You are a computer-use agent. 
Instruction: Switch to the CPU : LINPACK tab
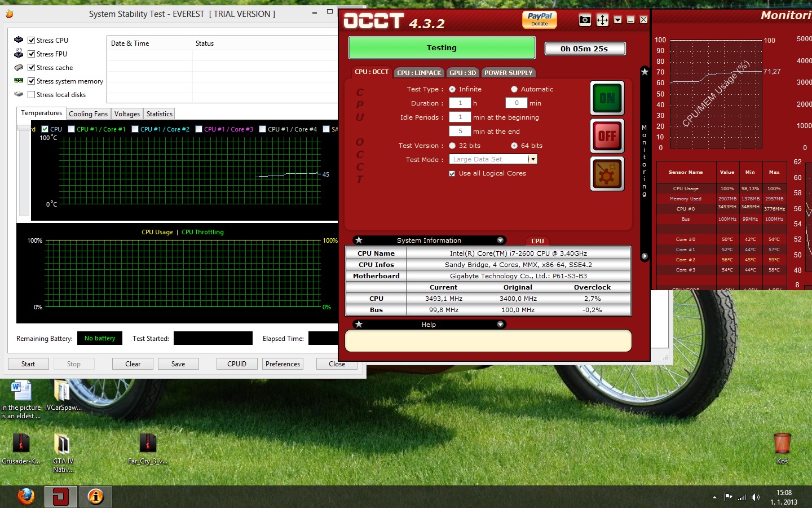point(419,73)
